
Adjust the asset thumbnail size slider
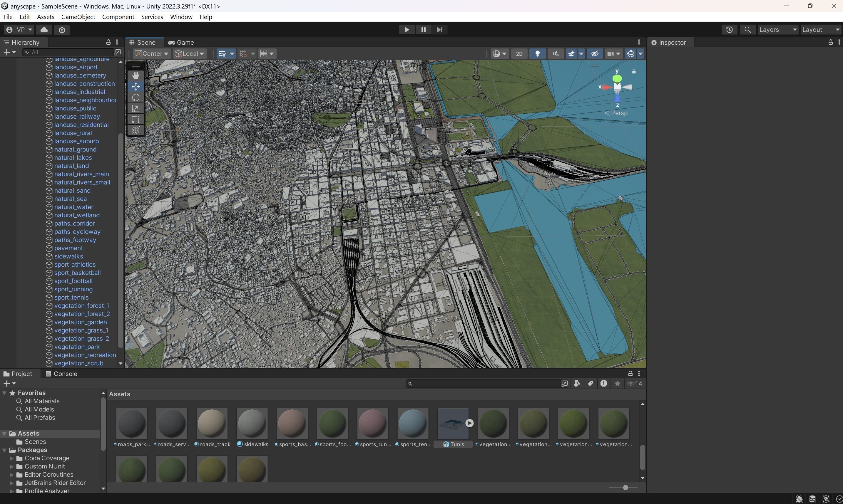click(x=625, y=488)
